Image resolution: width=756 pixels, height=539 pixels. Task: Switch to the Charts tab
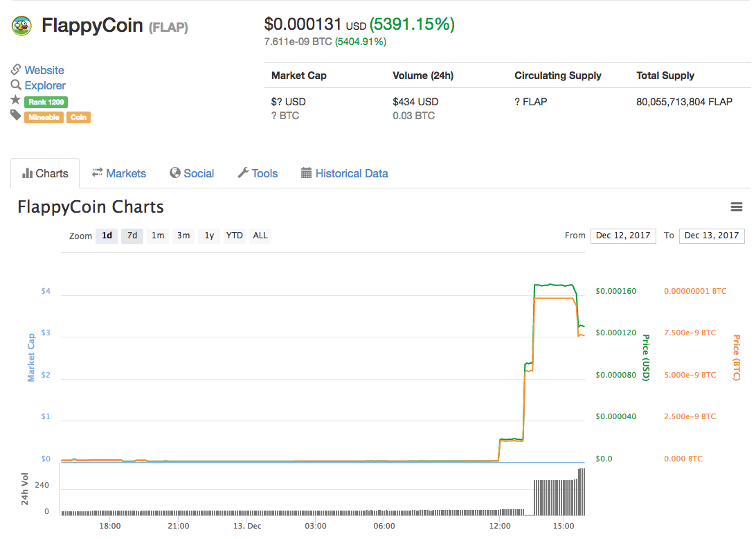pos(45,173)
